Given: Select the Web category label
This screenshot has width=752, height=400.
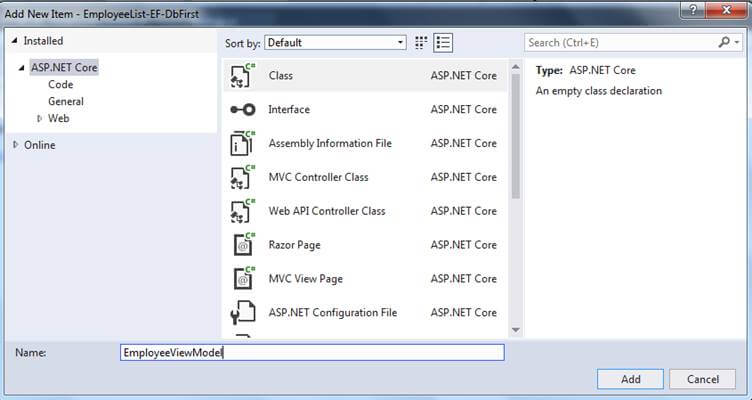Looking at the screenshot, I should 59,118.
